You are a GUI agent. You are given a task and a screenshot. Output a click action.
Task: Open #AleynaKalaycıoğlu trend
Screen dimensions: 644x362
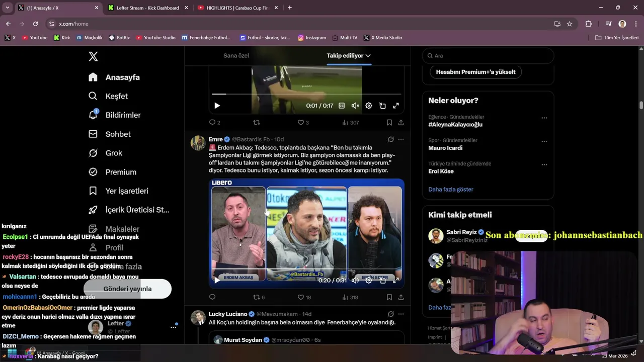[455, 125]
